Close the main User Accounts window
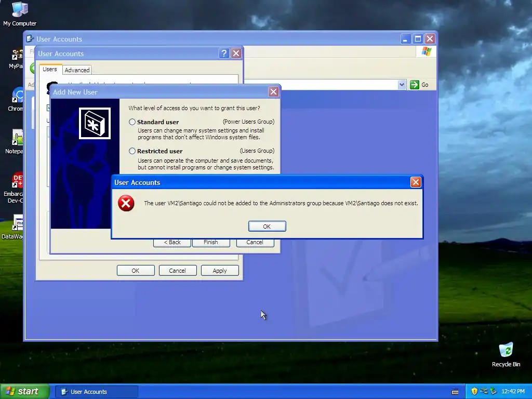Viewport: 532px width, 399px height. pos(430,38)
